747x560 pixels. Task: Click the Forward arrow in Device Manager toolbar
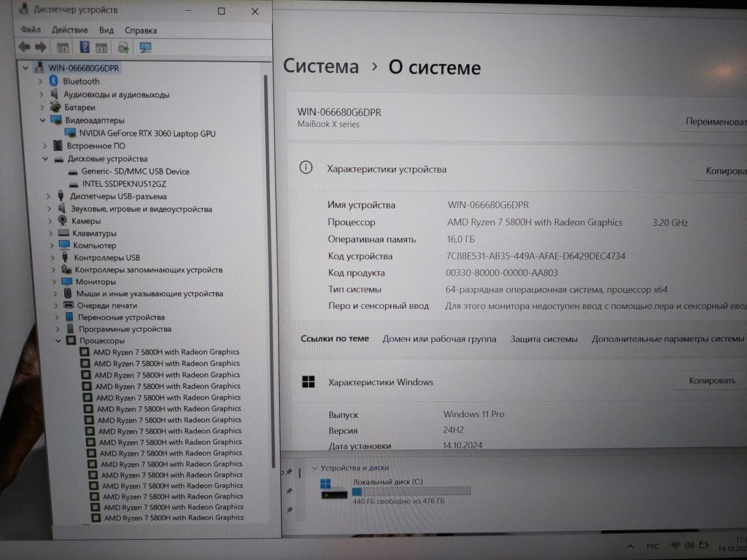41,47
